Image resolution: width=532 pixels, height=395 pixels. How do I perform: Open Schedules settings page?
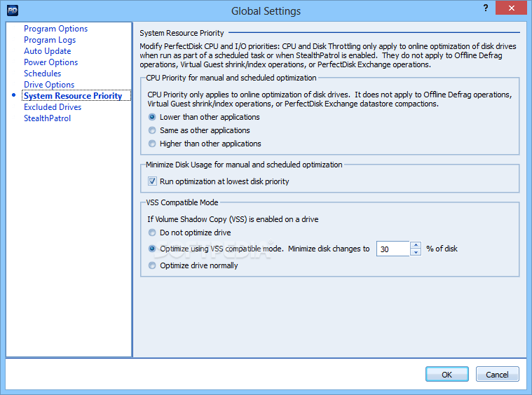click(43, 74)
